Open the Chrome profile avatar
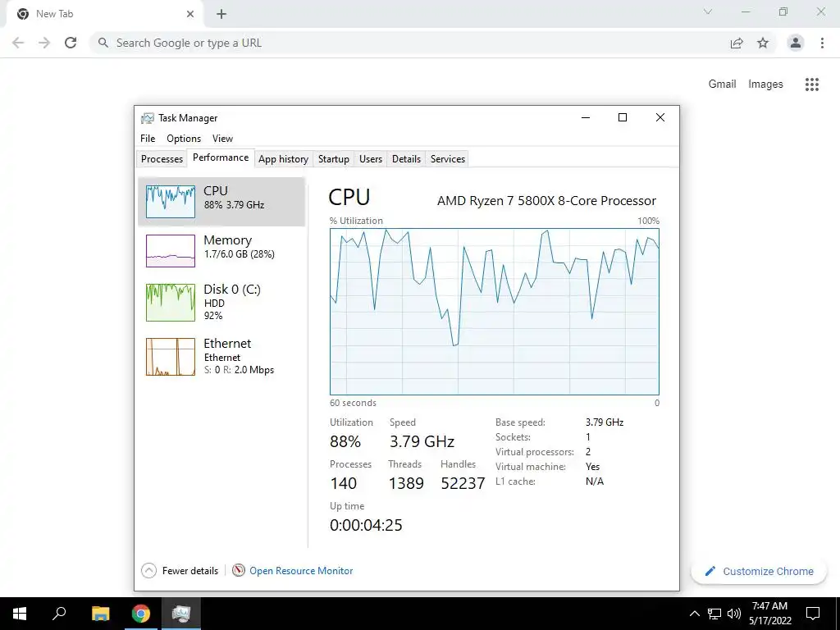840x630 pixels. (796, 43)
